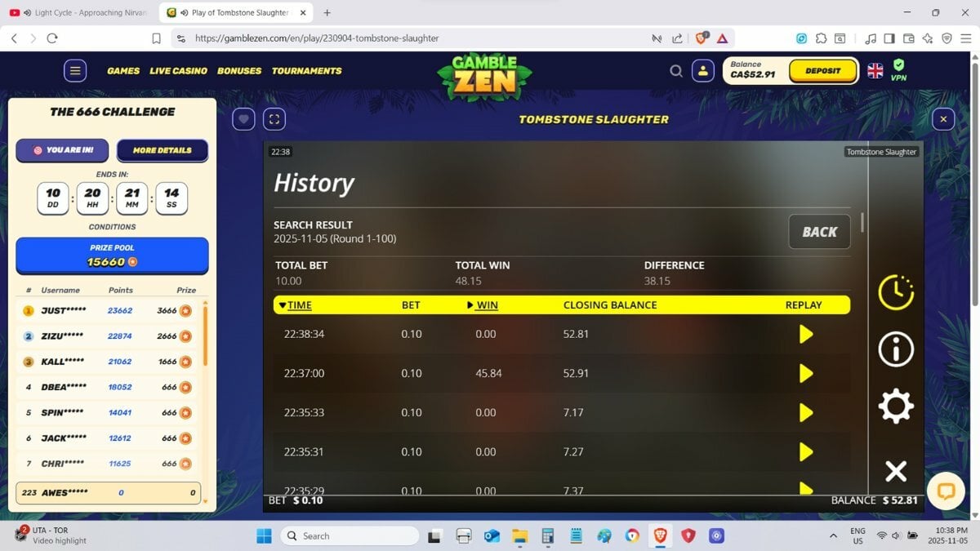Open the game settings gear icon
The width and height of the screenshot is (980, 551).
(895, 407)
